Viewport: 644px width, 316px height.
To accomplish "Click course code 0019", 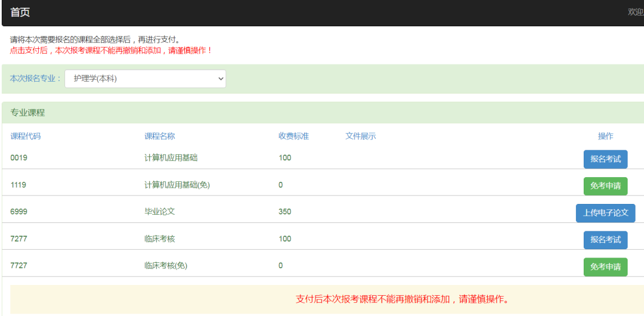I will pos(19,158).
